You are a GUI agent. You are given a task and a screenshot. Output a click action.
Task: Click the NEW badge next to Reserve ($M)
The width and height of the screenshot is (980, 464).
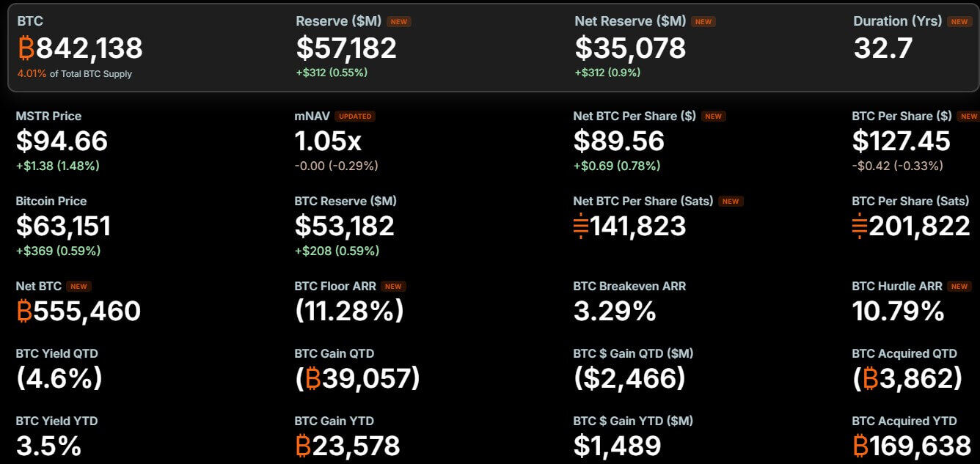pyautogui.click(x=399, y=22)
